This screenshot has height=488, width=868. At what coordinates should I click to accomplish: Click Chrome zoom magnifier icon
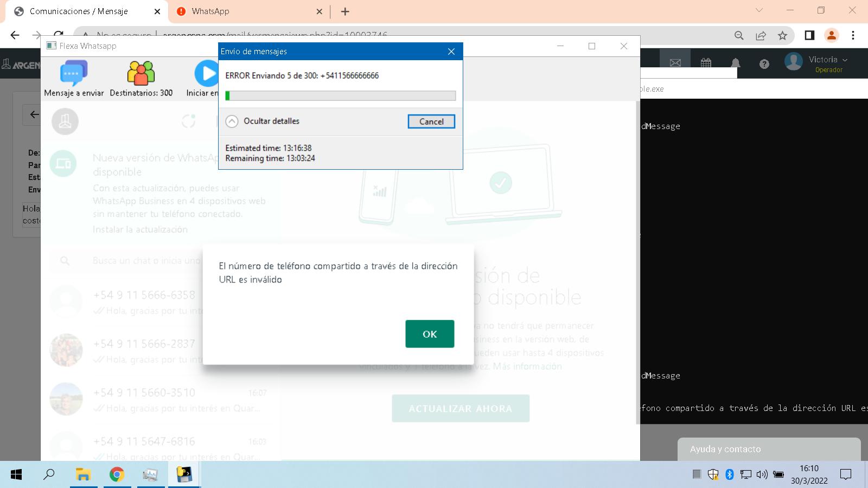739,35
